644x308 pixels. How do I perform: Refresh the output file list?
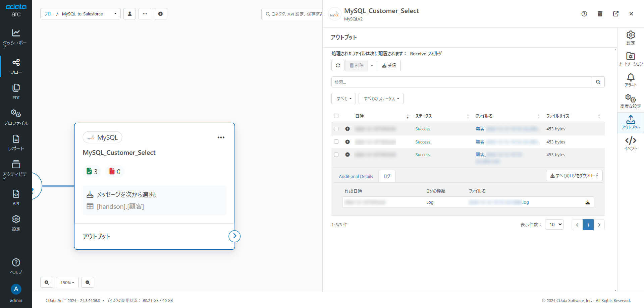tap(338, 65)
